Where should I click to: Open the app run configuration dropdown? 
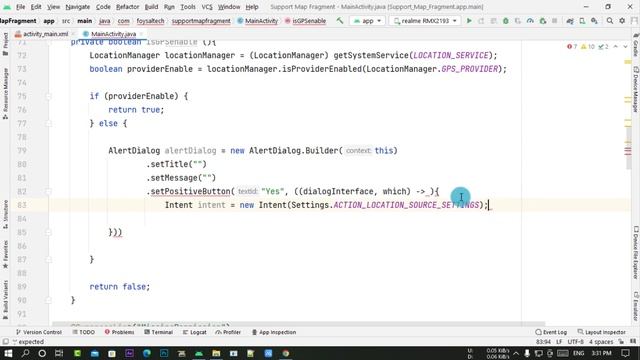[367, 20]
